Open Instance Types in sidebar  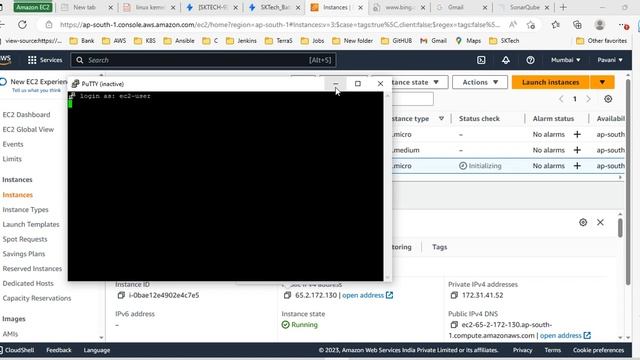[25, 209]
